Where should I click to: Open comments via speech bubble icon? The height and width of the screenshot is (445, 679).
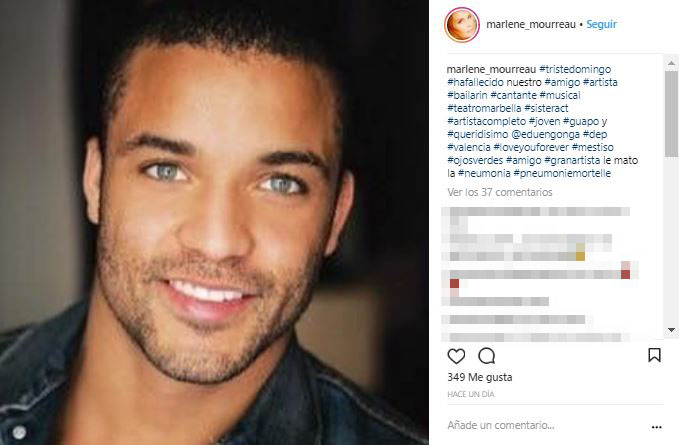click(x=487, y=356)
